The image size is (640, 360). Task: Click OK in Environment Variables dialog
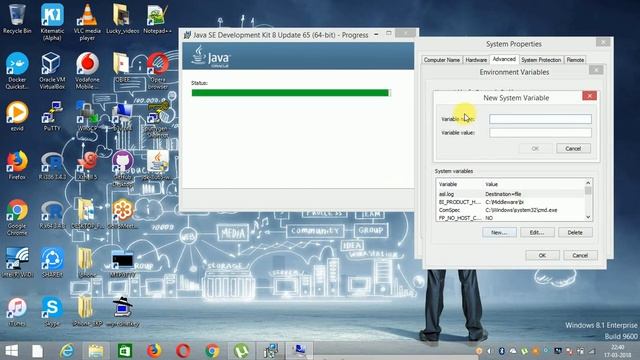pyautogui.click(x=542, y=255)
